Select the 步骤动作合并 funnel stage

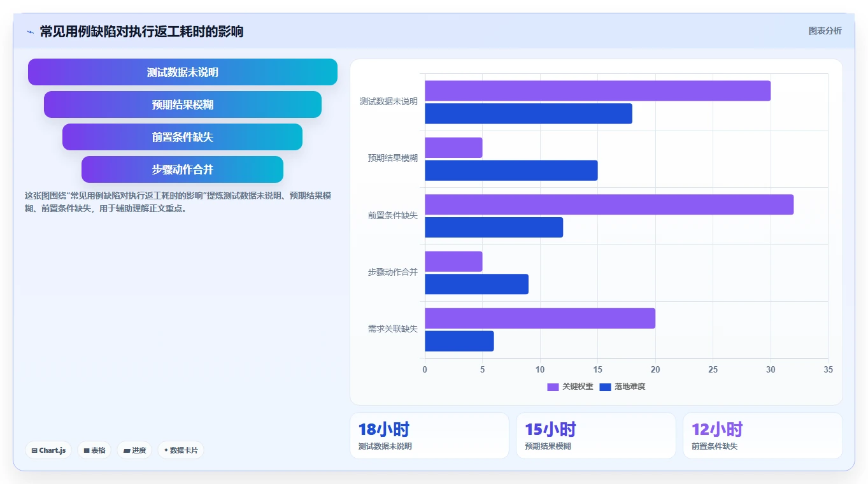coord(182,169)
